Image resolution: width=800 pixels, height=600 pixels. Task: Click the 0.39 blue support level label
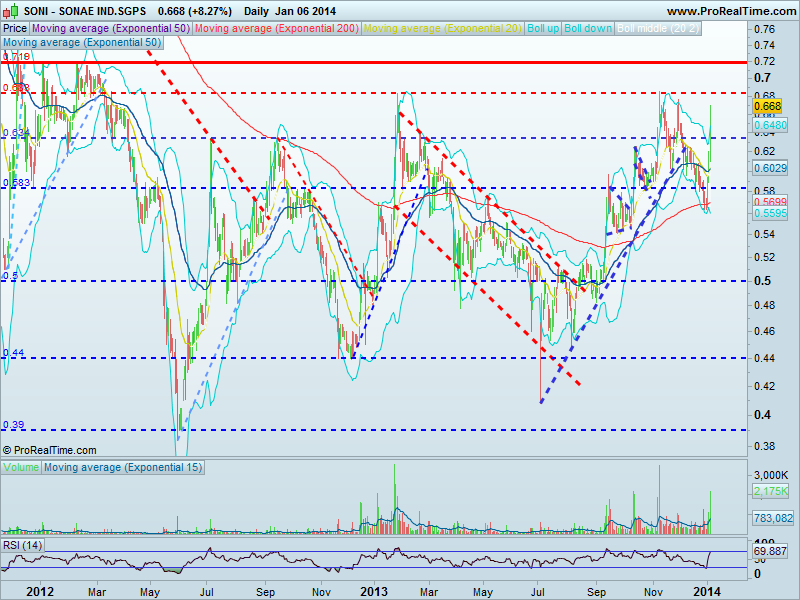point(14,424)
